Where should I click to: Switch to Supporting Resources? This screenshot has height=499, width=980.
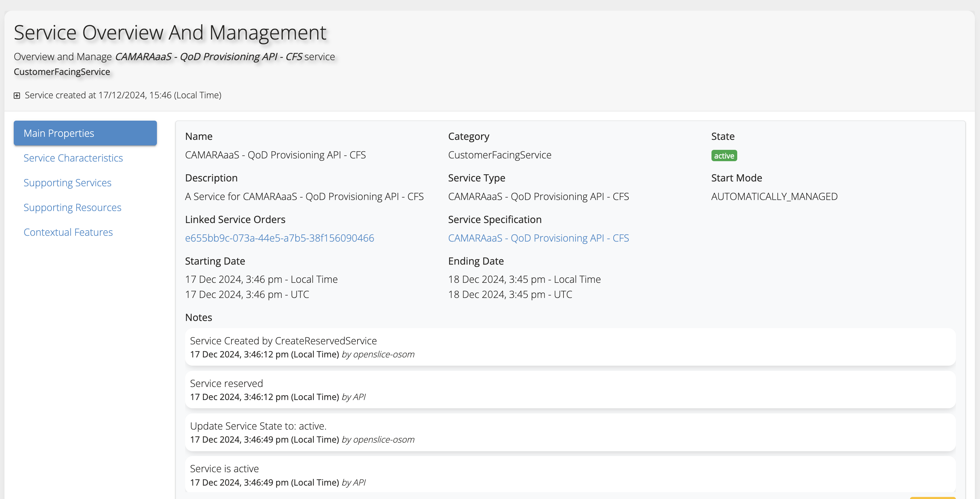coord(72,208)
